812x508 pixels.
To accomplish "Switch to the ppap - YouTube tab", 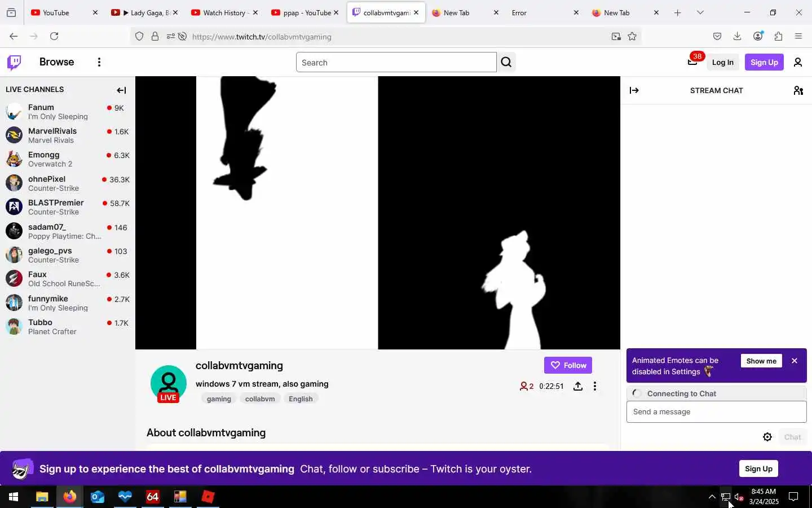I will coord(304,12).
